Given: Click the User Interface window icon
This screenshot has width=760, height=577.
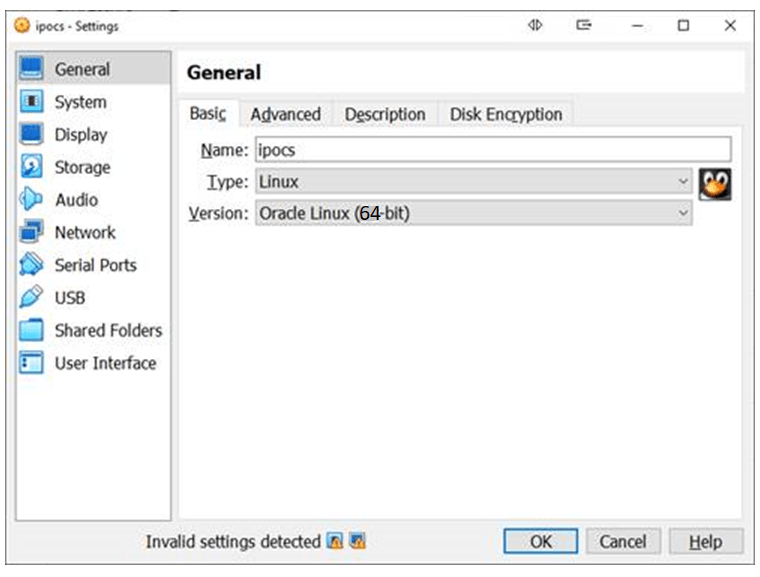Looking at the screenshot, I should [x=31, y=362].
